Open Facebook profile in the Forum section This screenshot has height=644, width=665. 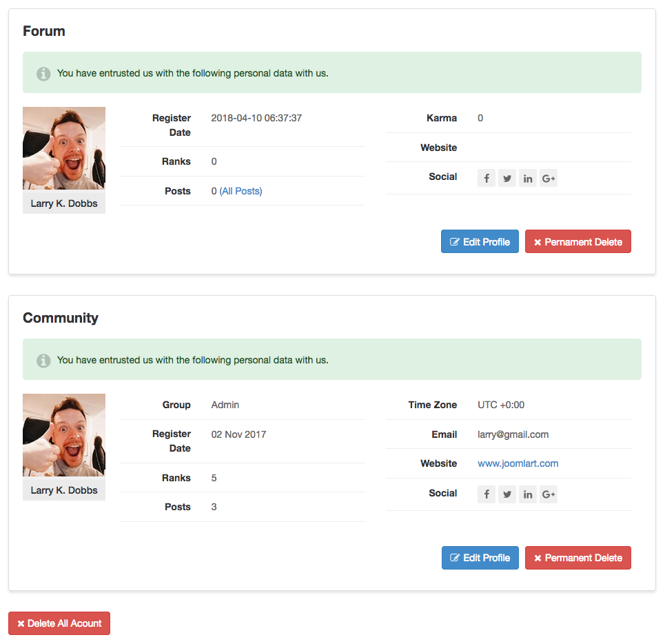[487, 178]
